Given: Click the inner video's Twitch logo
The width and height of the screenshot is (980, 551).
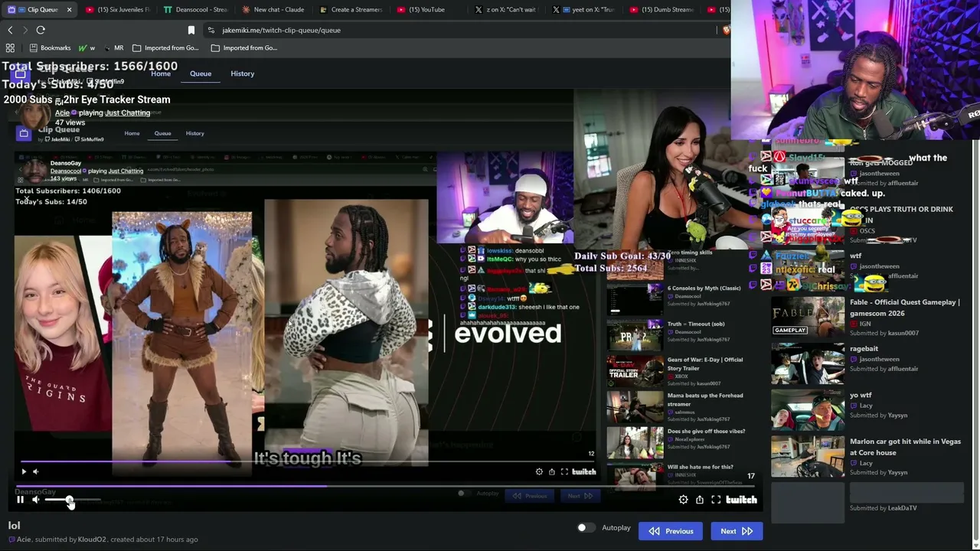Looking at the screenshot, I should click(x=583, y=472).
